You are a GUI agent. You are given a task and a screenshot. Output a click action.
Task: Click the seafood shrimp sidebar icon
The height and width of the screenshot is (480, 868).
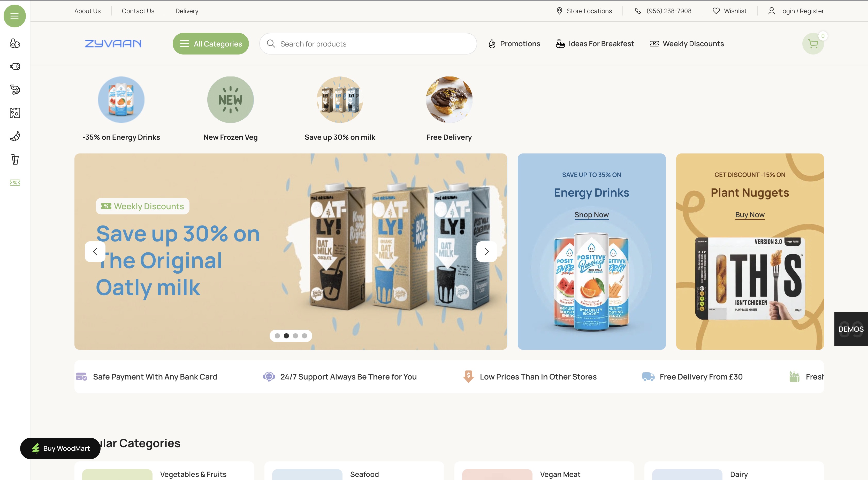click(15, 90)
